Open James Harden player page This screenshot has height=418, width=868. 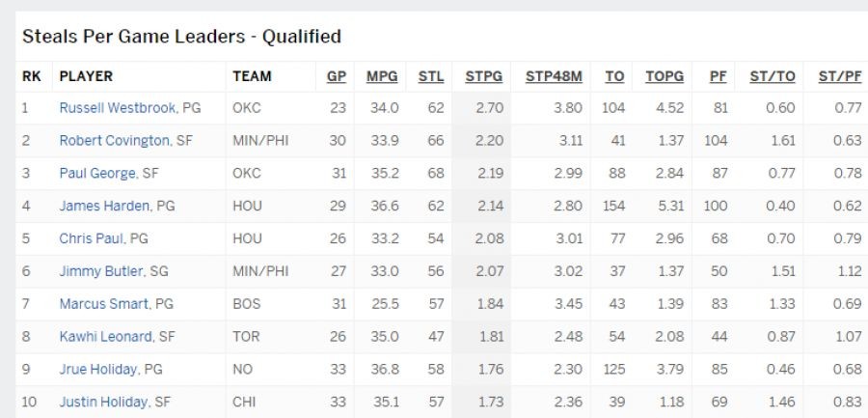tap(104, 207)
